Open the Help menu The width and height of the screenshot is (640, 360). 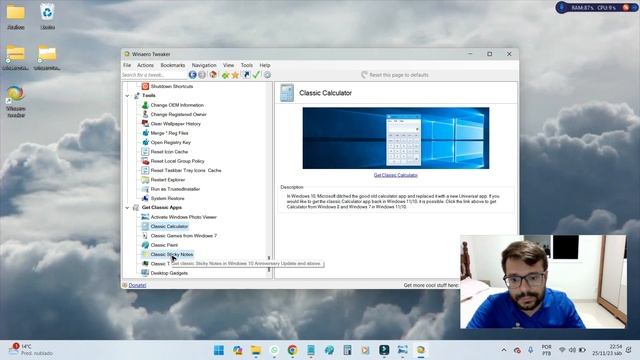[265, 65]
